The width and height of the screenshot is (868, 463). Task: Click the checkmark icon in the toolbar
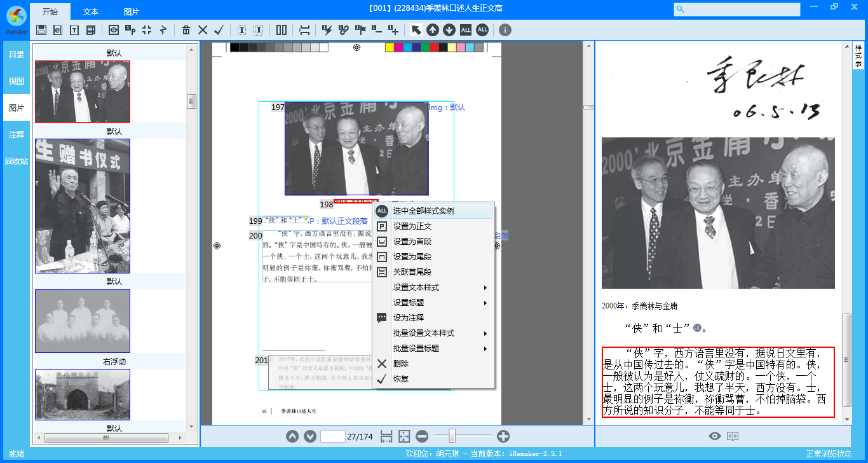219,30
